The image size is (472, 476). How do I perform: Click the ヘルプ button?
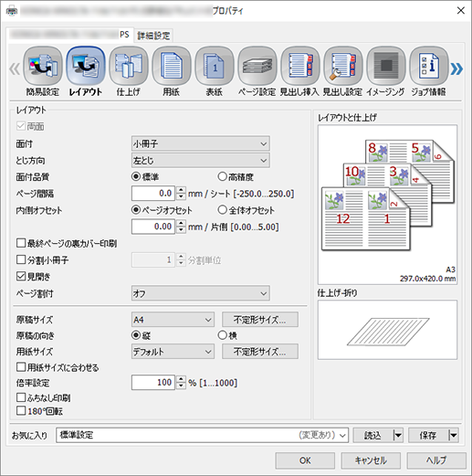[436, 460]
